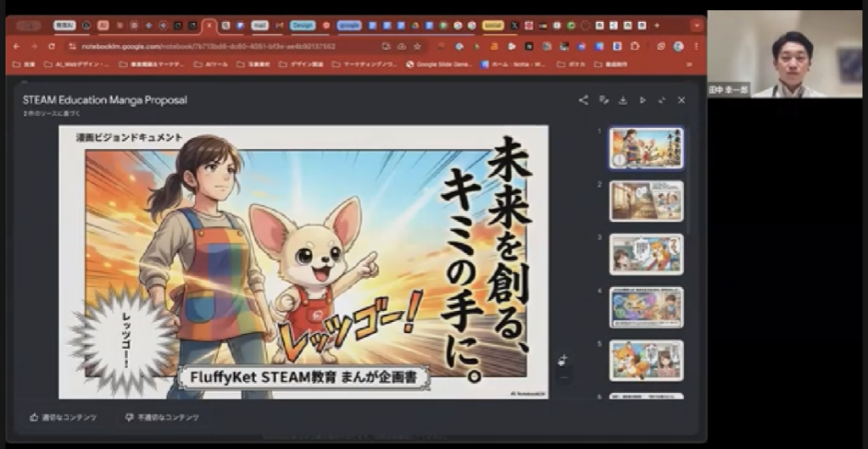Click the edit notes icon beside share
Screen dimensions: 868x449
tap(604, 100)
